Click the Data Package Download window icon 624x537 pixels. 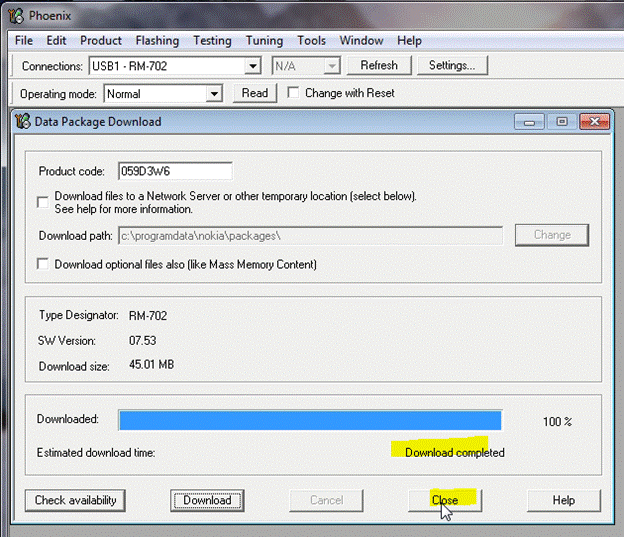coord(23,121)
